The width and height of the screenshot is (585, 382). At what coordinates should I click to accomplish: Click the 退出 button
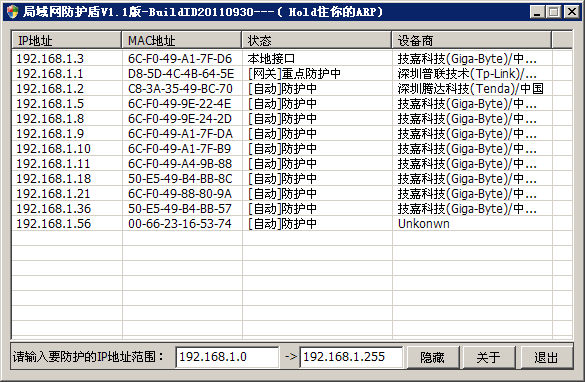point(546,357)
